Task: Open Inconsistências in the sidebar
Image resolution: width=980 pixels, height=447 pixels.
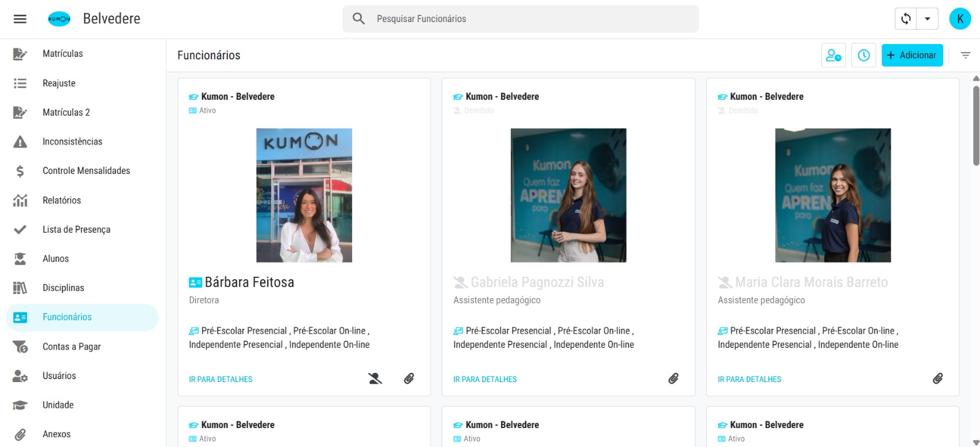Action: (x=82, y=141)
